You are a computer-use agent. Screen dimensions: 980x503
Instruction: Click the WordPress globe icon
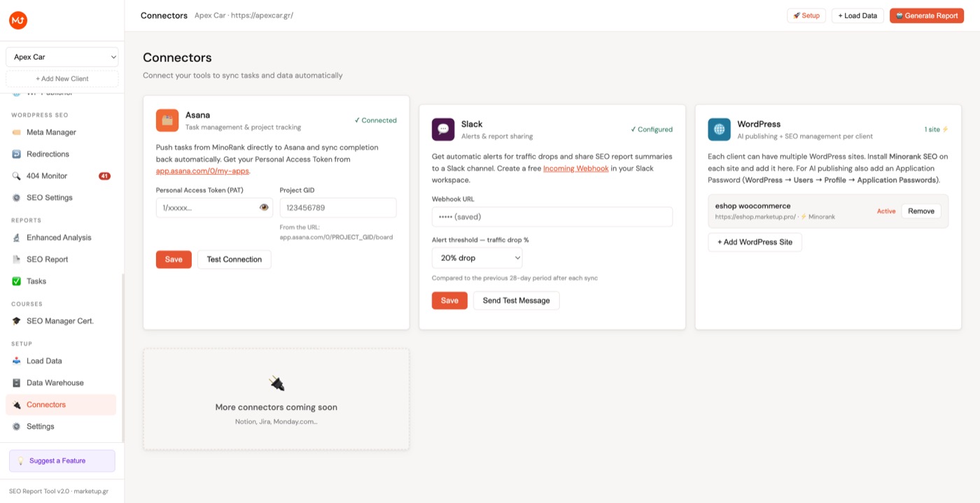tap(719, 129)
